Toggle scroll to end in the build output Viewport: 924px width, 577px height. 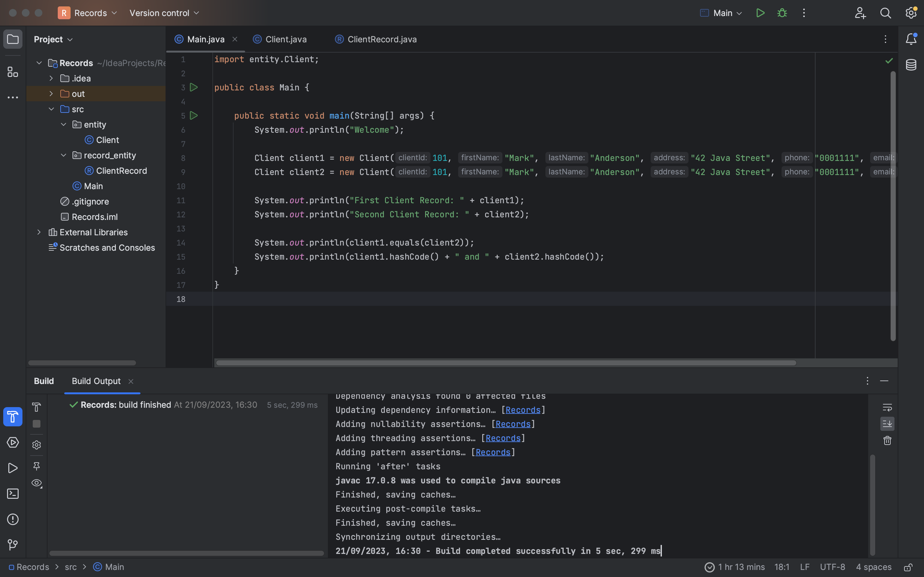(887, 424)
